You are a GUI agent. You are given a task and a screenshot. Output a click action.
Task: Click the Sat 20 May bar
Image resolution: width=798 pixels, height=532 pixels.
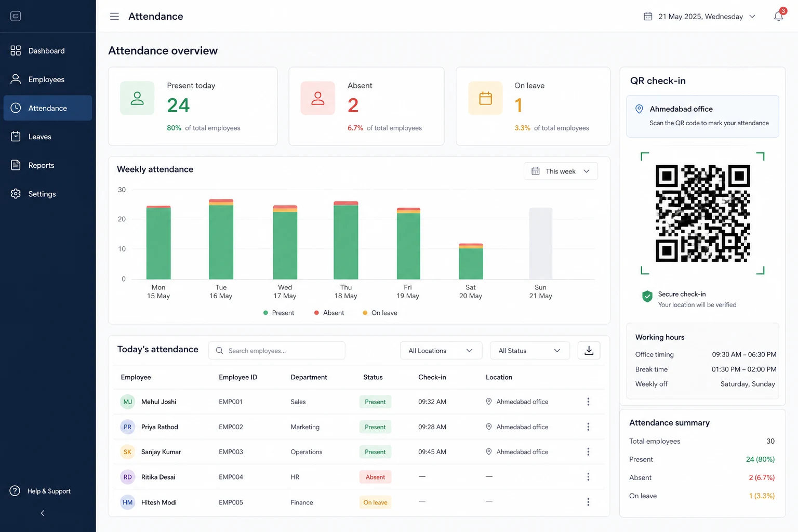(x=471, y=261)
